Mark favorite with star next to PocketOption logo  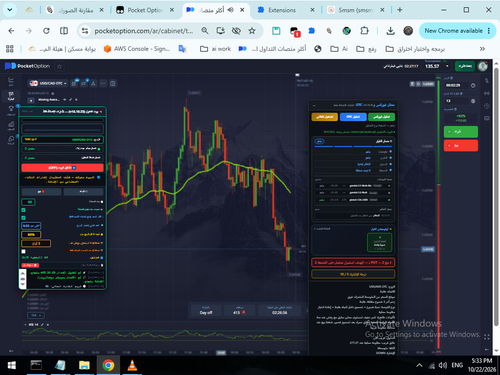point(60,66)
